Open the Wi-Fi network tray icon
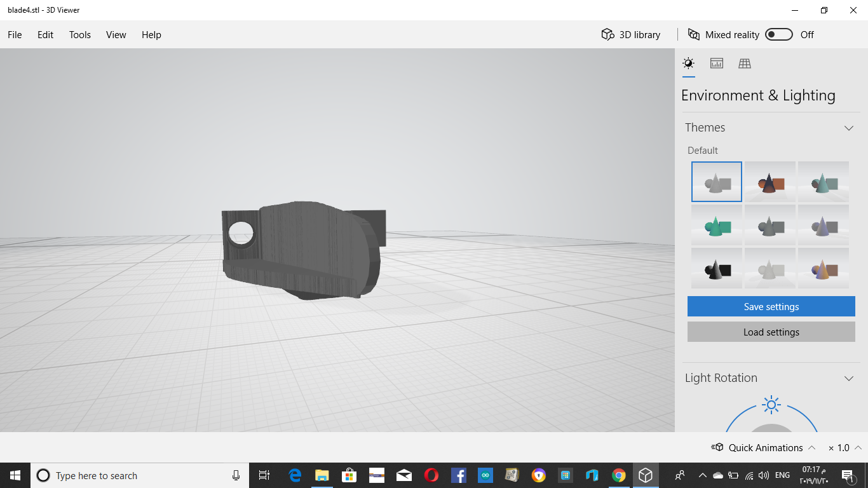This screenshot has width=868, height=488. [749, 475]
